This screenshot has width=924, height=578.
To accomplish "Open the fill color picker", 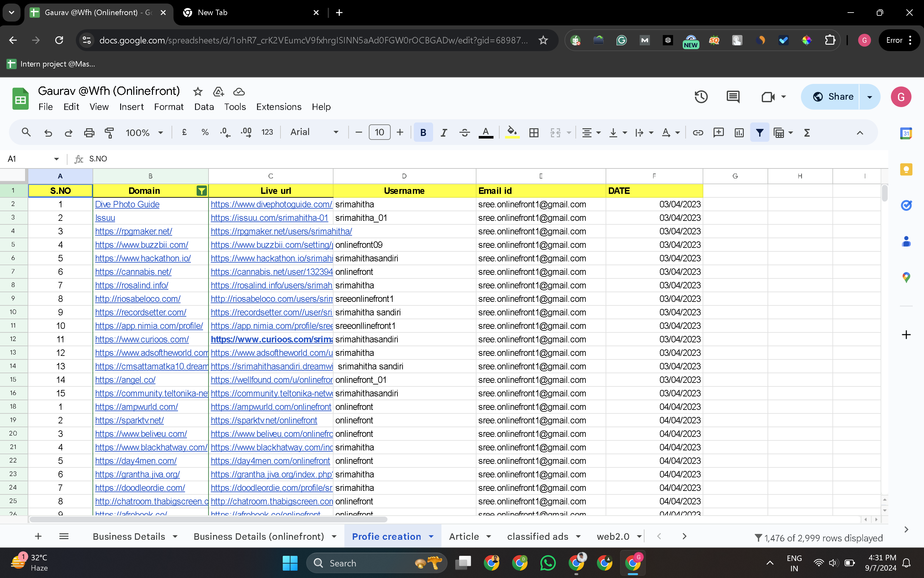I will [x=512, y=133].
